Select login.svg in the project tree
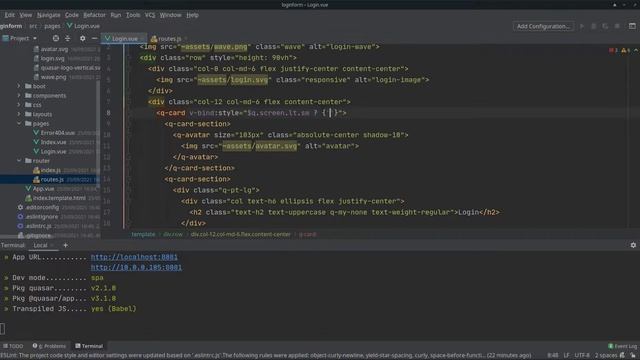 (53, 58)
